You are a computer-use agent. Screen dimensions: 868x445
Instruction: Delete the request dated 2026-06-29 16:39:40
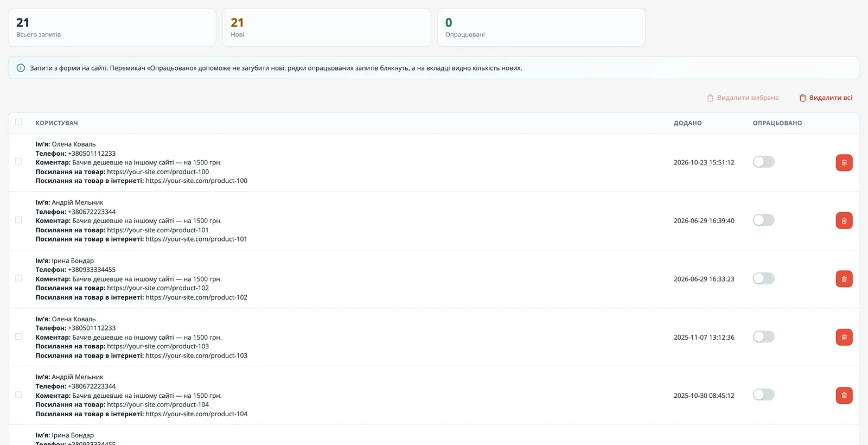[844, 221]
